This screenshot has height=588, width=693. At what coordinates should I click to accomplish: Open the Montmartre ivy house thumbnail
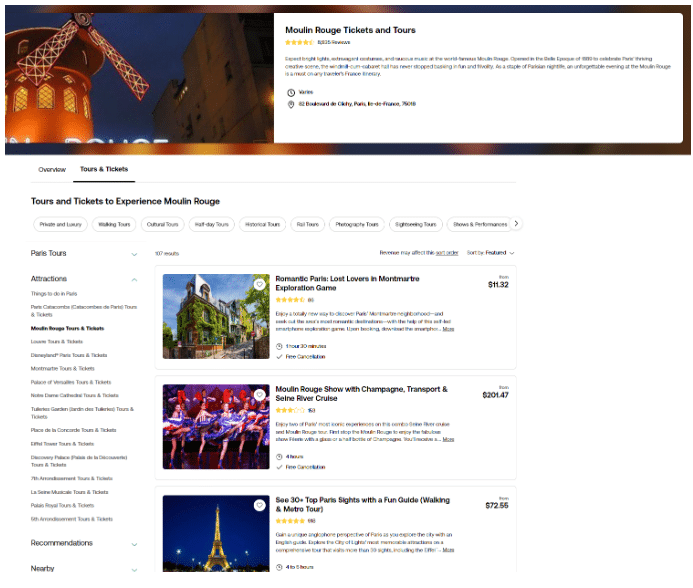(x=216, y=317)
